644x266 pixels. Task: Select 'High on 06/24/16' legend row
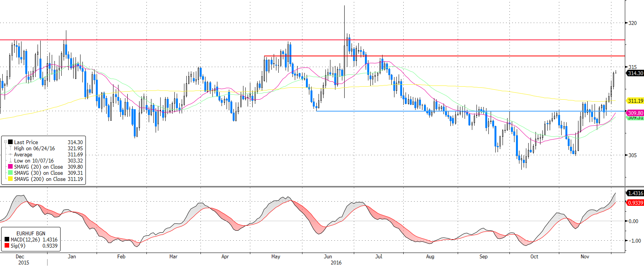click(x=34, y=148)
